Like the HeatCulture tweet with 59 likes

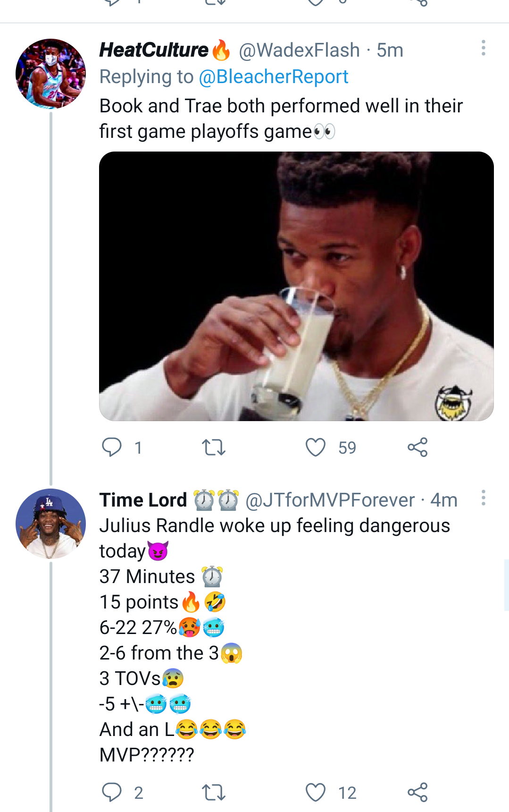(316, 447)
